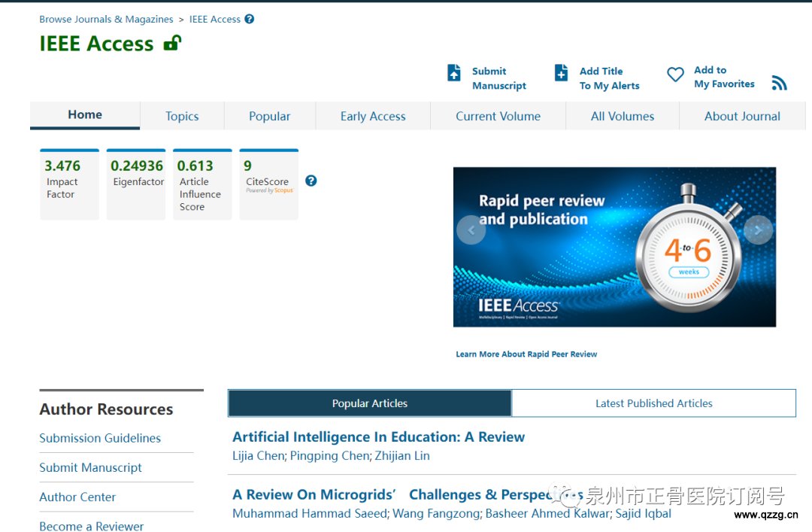Click author Muhammad Hammad Saeed
Image resolution: width=812 pixels, height=532 pixels.
click(x=310, y=513)
